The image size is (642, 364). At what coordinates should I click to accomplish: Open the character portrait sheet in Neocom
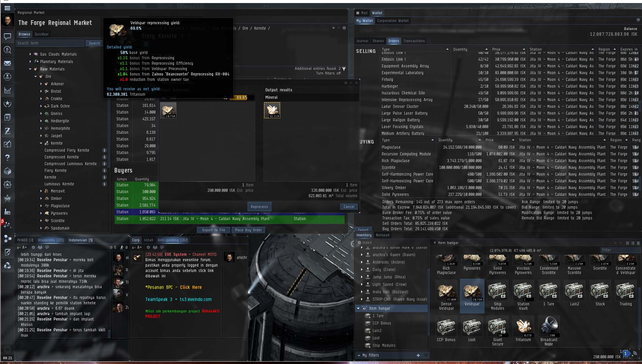coord(7,21)
